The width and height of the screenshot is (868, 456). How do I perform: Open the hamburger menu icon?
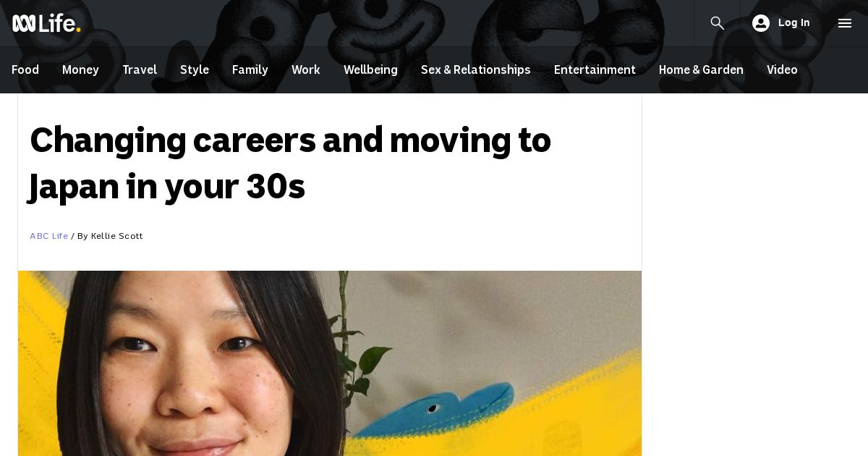(845, 23)
